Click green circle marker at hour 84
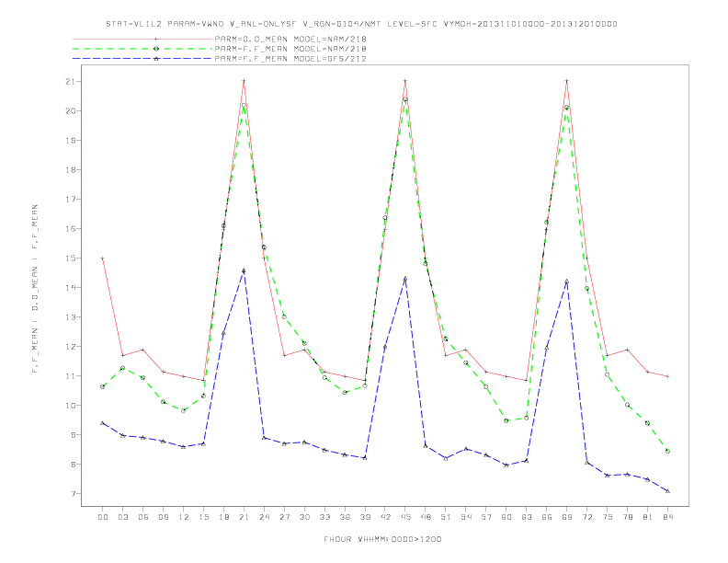This screenshot has width=728, height=563. pos(667,451)
